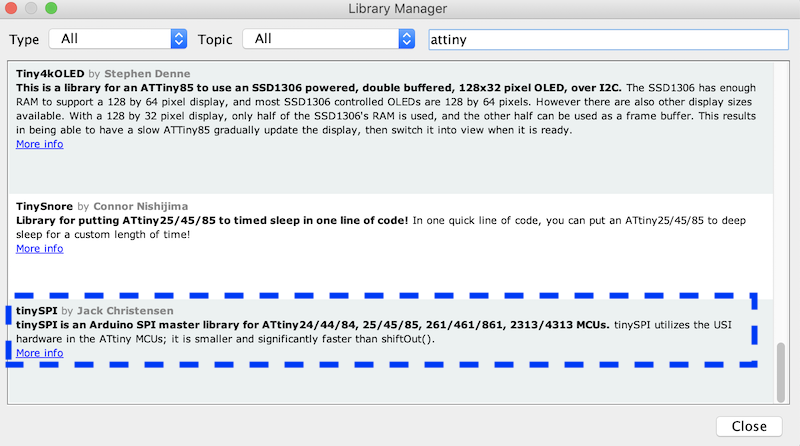Click Tiny4kOLED description about SSD1306 OLED

tap(386, 109)
